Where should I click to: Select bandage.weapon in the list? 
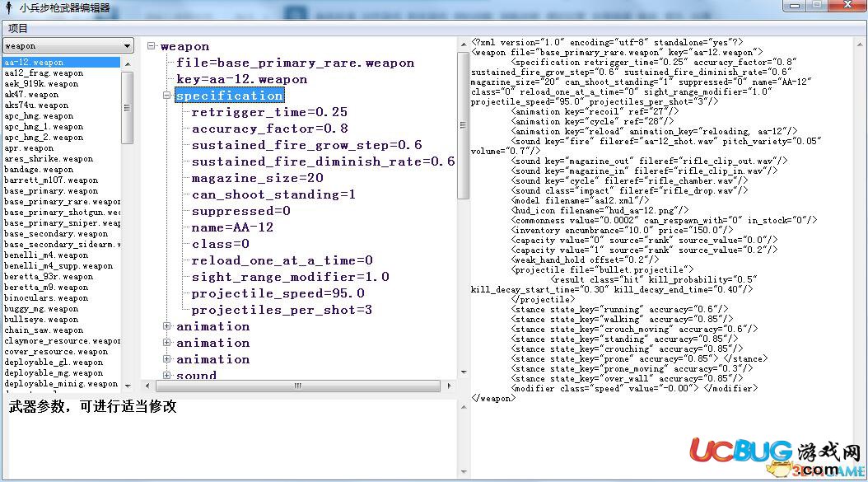click(39, 170)
